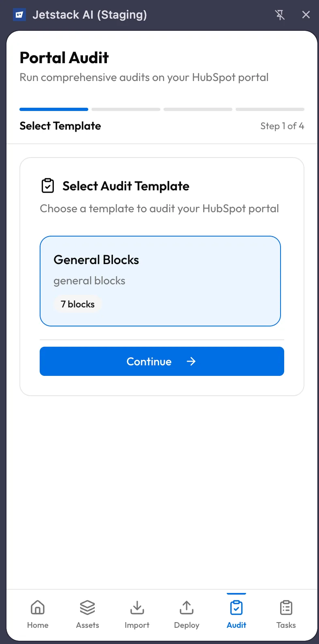This screenshot has width=319, height=644.
Task: Click the general blocks description text
Action: pyautogui.click(x=89, y=280)
